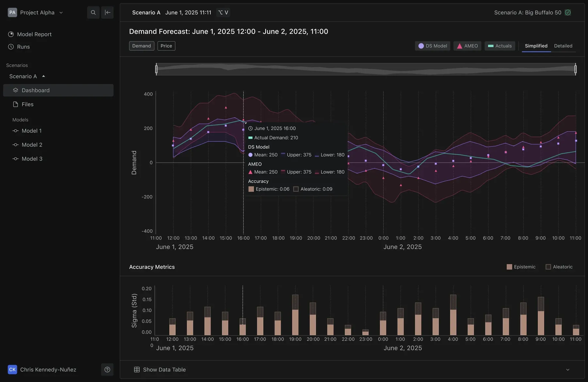Click the CK user avatar
Image resolution: width=588 pixels, height=382 pixels.
coord(12,370)
